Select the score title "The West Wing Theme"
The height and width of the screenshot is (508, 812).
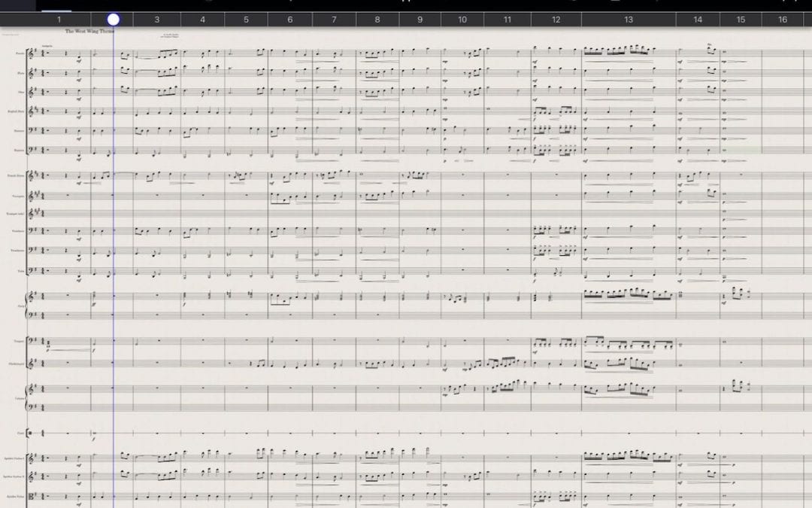click(x=89, y=31)
